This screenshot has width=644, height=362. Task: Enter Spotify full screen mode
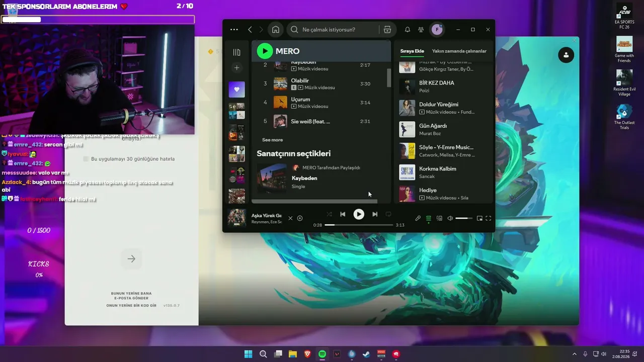point(488,218)
